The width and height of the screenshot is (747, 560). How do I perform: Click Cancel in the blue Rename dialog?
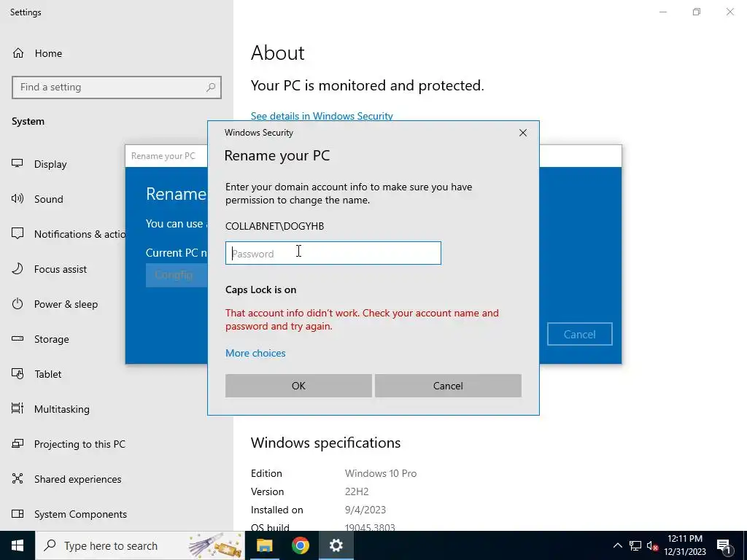tap(579, 334)
